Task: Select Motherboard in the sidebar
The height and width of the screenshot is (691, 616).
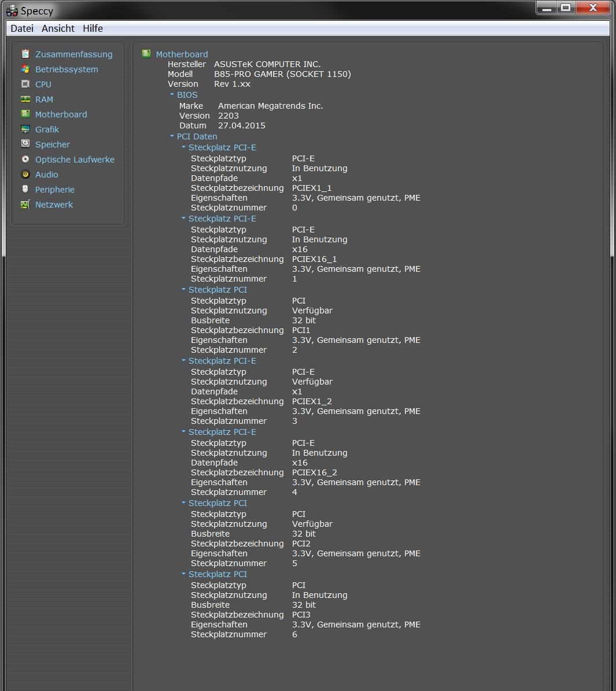Action: pos(61,114)
